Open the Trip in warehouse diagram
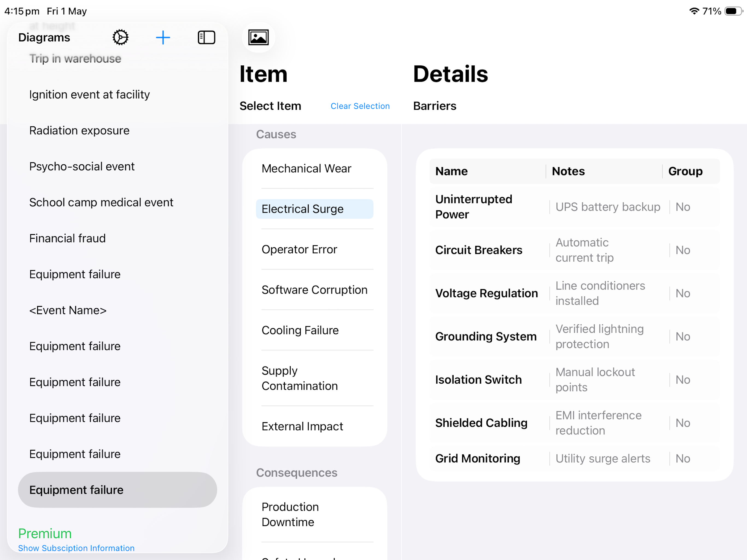Viewport: 747px width, 560px height. (x=75, y=59)
